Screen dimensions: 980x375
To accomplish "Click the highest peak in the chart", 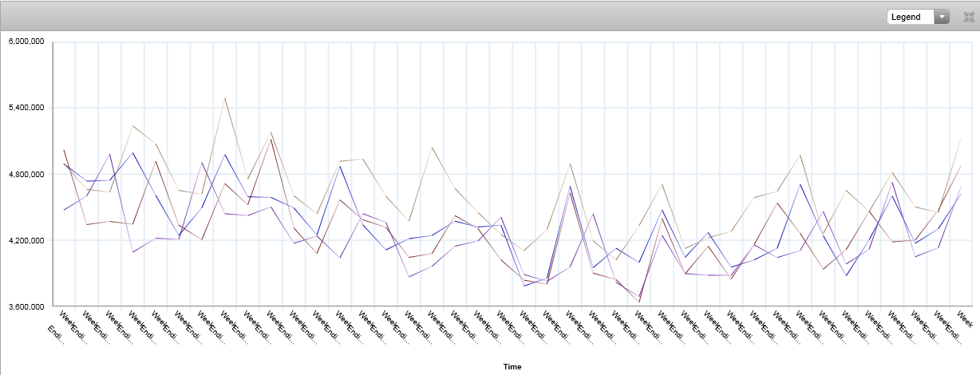I will coord(225,98).
